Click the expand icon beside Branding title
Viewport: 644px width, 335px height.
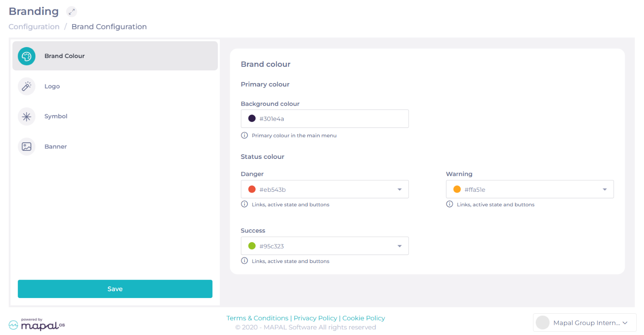72,12
